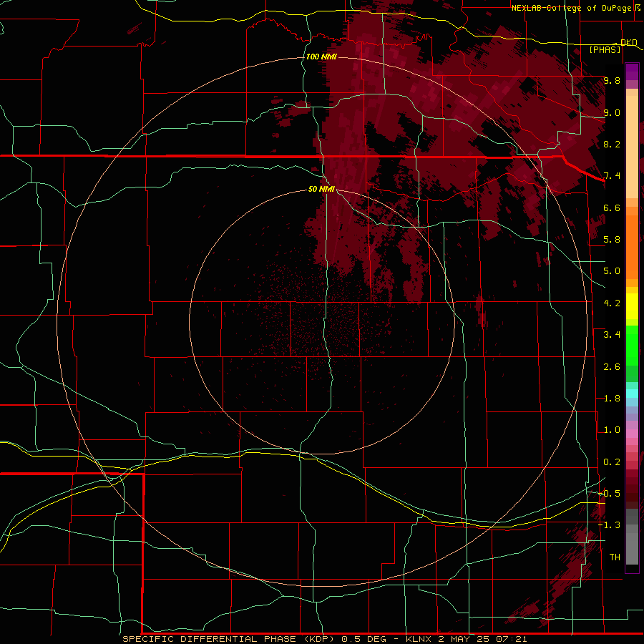Screen dimensions: 644x644
Task: Click the peach segment of the color bar
Action: 632,147
